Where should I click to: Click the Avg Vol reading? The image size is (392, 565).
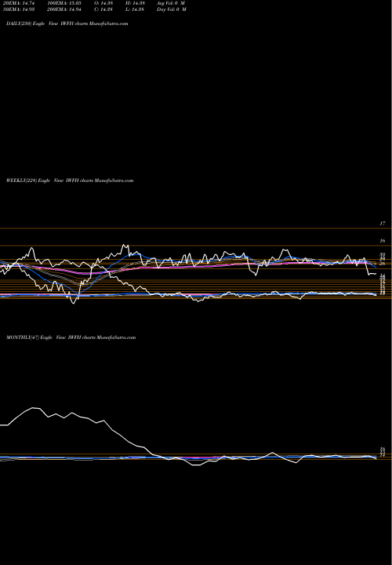(171, 3)
